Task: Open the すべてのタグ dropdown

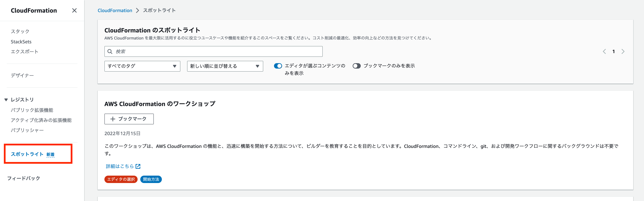Action: coord(142,66)
